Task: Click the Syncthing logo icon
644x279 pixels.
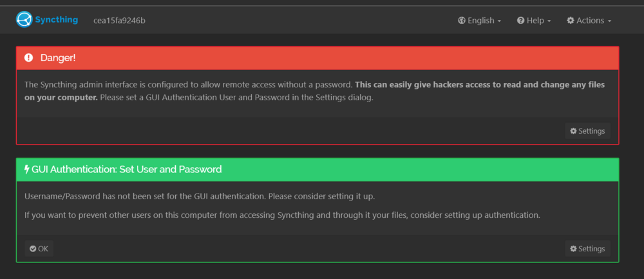Action: 24,19
